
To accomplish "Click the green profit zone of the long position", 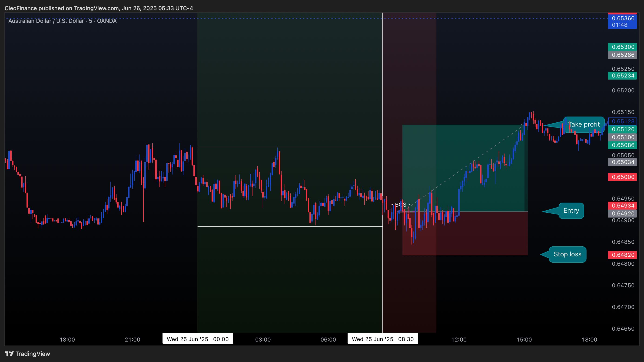I will click(465, 168).
